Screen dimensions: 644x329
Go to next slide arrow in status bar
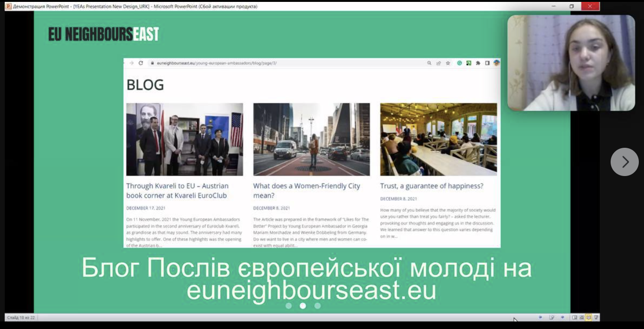pos(563,317)
